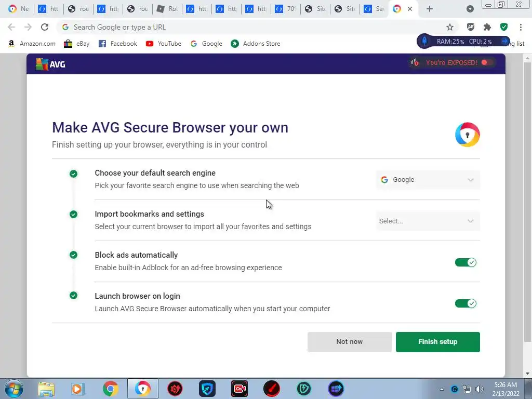The image size is (532, 399).
Task: Click the Forward navigation arrow
Action: click(x=28, y=27)
